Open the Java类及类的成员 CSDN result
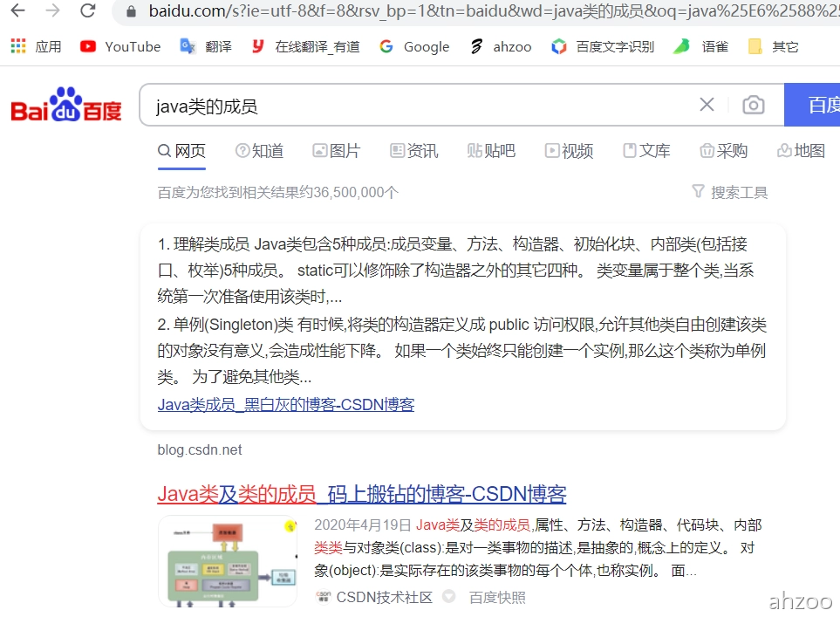 [361, 494]
